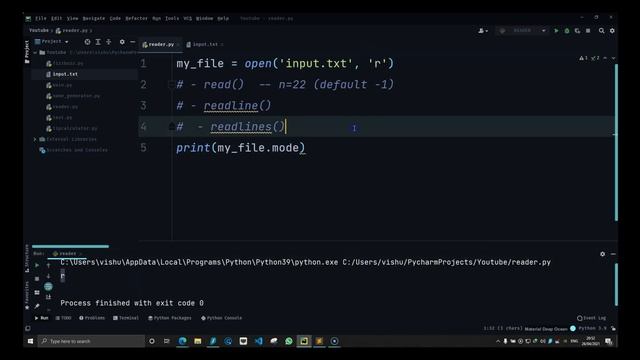Hide the Project panel with minus icon
Viewport: 640px width, 360px height.
[x=133, y=42]
